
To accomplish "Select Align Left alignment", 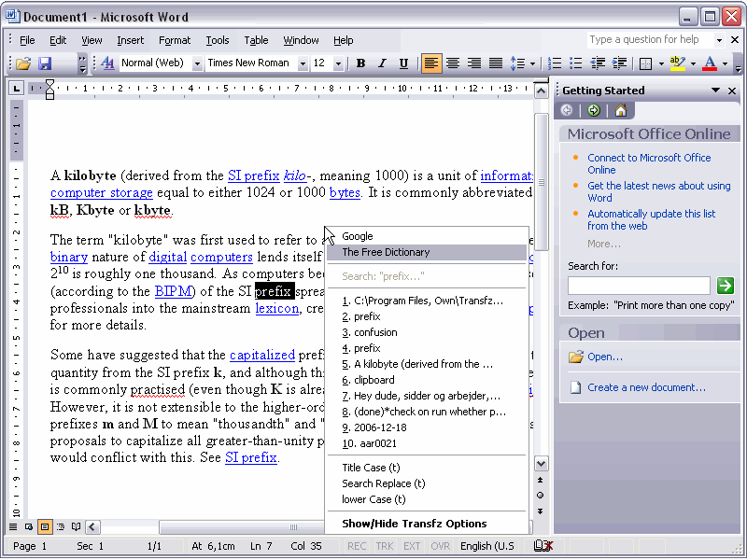I will click(x=431, y=63).
